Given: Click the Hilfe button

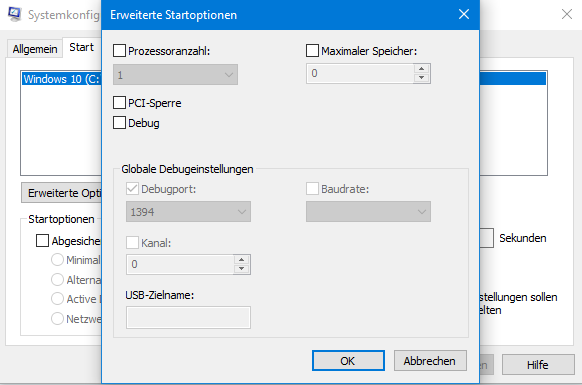Looking at the screenshot, I should (538, 365).
